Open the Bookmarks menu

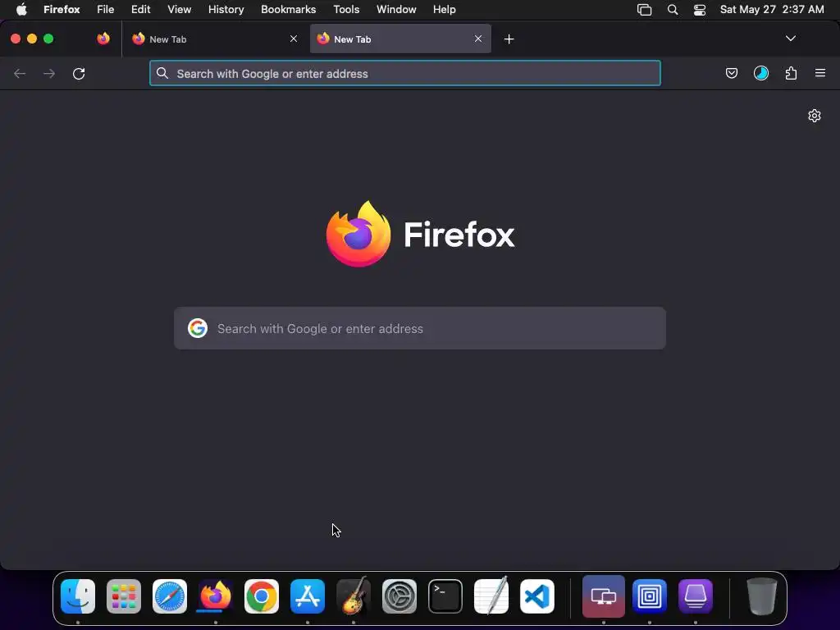pyautogui.click(x=288, y=10)
